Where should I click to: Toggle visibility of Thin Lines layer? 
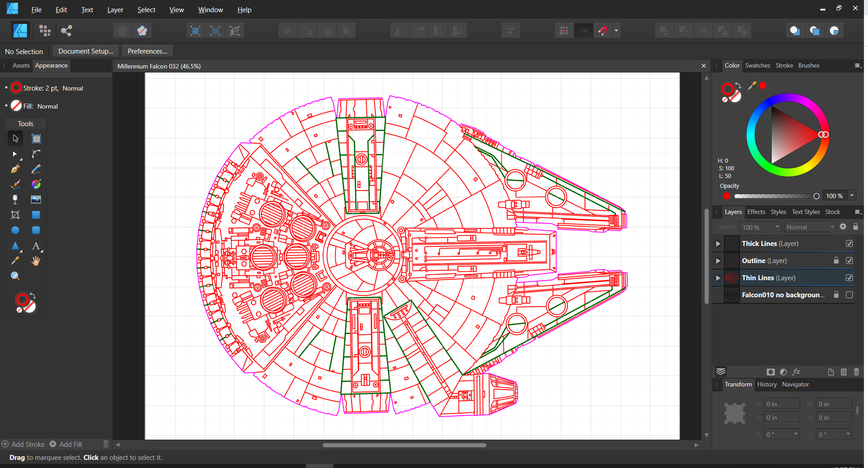tap(849, 278)
